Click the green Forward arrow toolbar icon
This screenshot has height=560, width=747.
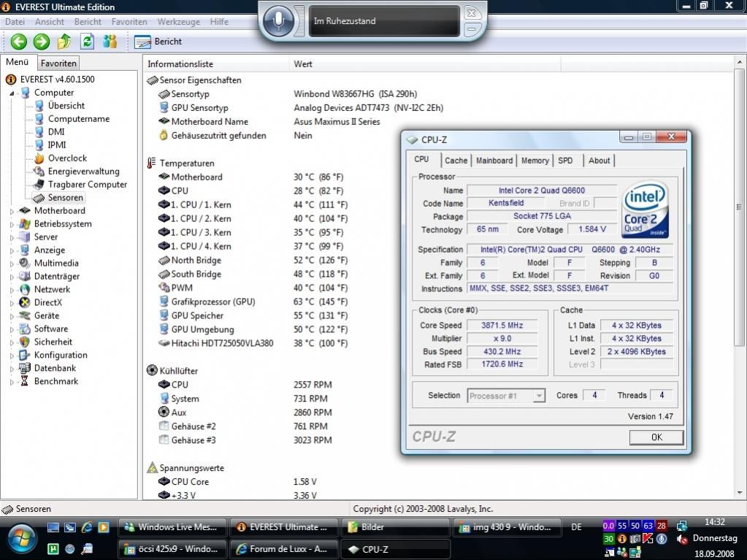[42, 42]
